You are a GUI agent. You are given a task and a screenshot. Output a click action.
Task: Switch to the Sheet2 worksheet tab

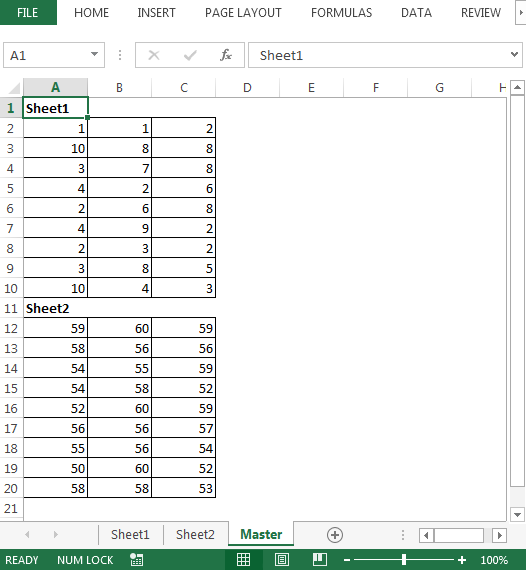(x=195, y=534)
